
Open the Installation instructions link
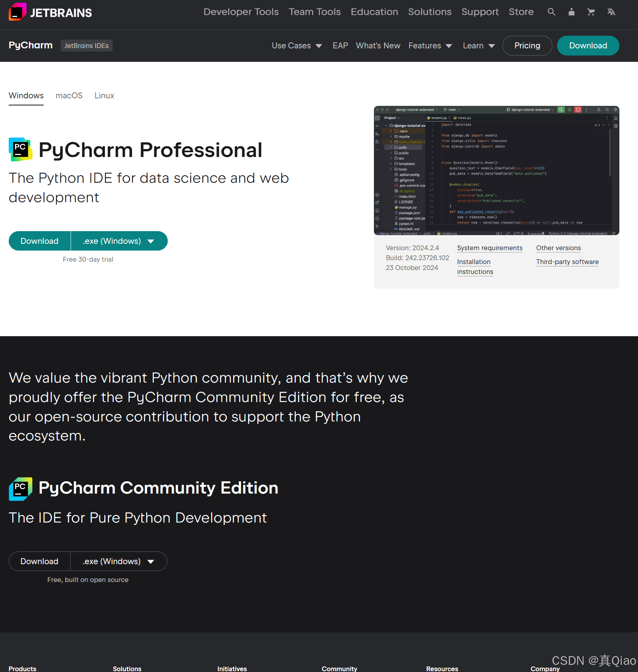point(475,267)
